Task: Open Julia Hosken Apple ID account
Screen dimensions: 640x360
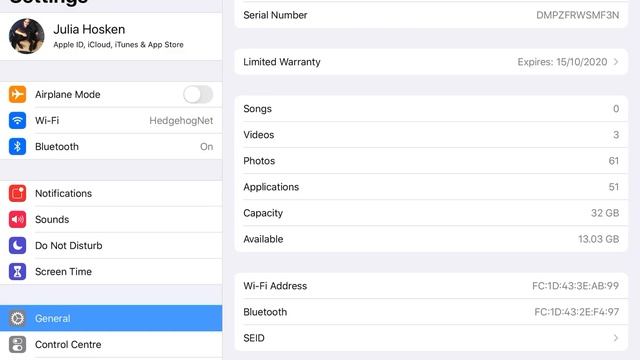Action: pyautogui.click(x=111, y=36)
